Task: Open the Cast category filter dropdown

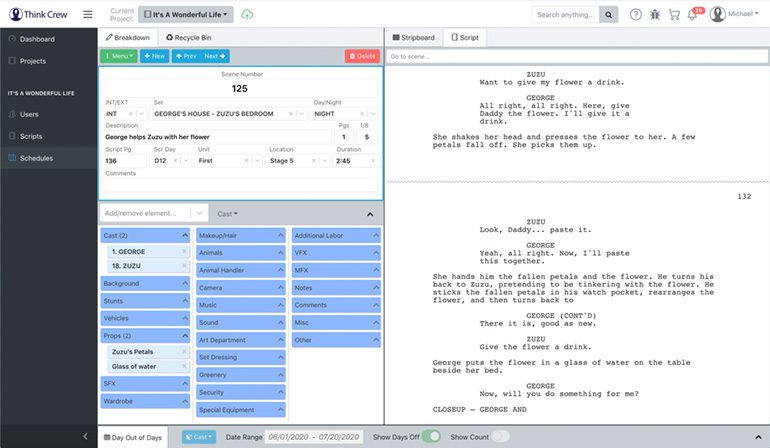Action: 227,214
